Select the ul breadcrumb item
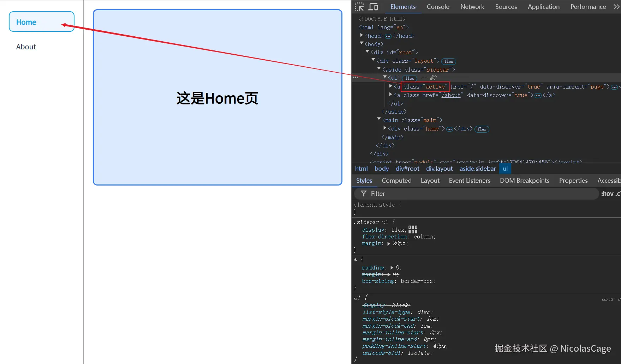Image resolution: width=621 pixels, height=364 pixels. [x=505, y=169]
